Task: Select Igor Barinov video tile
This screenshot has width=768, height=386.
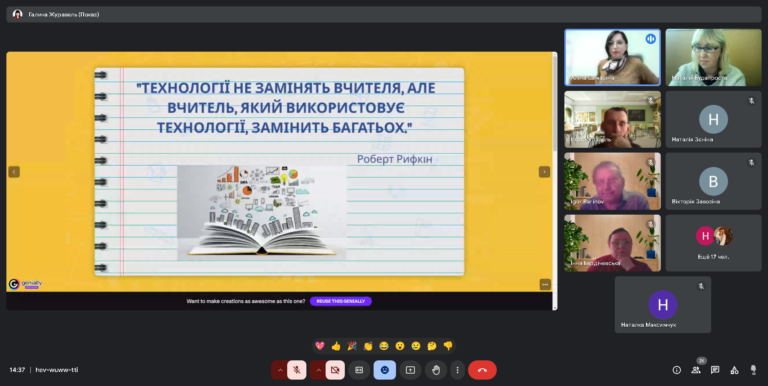Action: coord(612,181)
